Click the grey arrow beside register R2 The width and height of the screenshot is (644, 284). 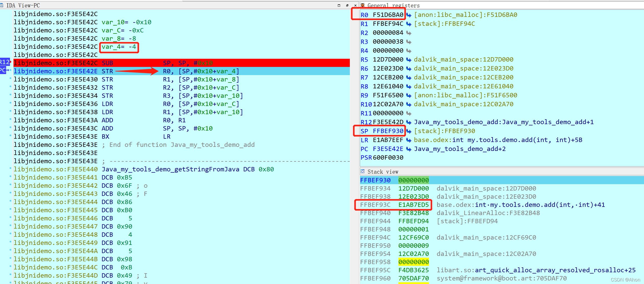[409, 33]
